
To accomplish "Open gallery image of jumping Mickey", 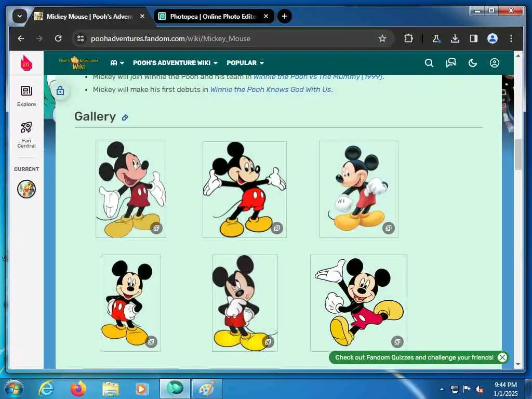I will pos(358,303).
